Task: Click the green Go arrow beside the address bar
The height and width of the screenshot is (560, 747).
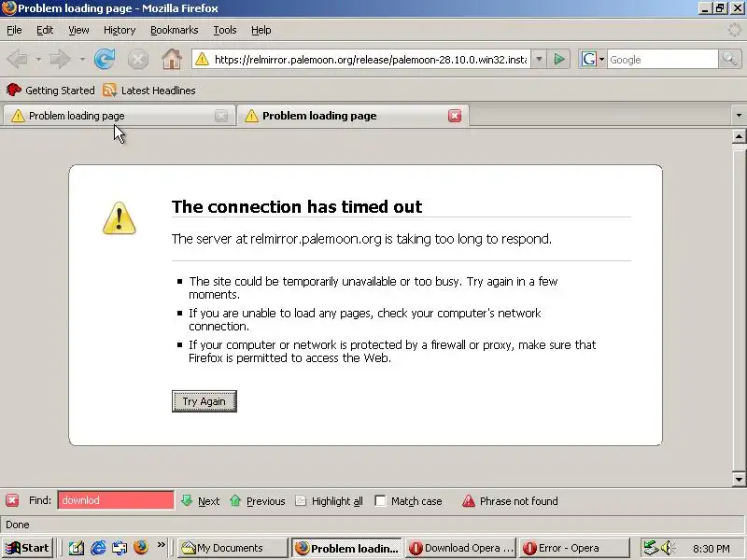Action: pyautogui.click(x=558, y=60)
